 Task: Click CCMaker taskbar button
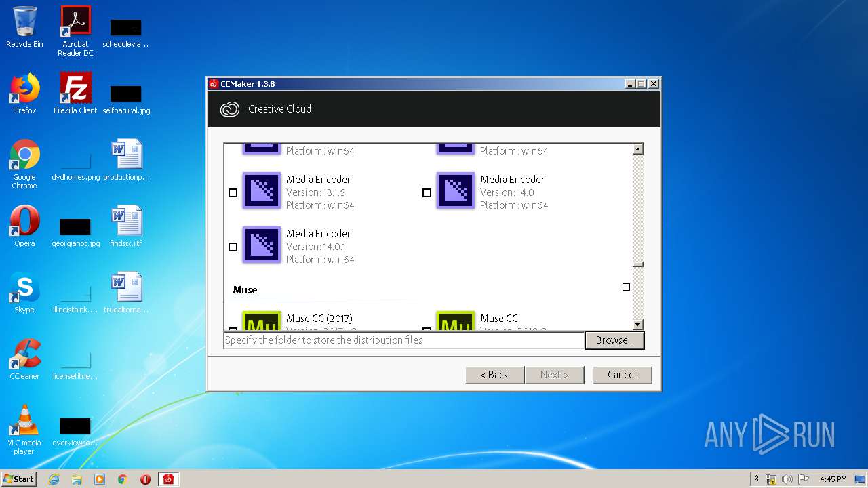click(x=168, y=479)
